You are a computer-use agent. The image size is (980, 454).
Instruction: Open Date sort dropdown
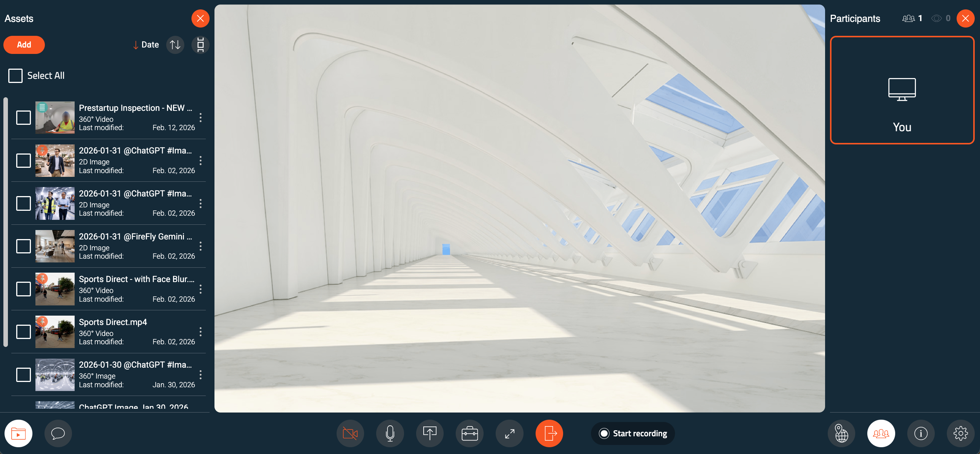click(146, 45)
